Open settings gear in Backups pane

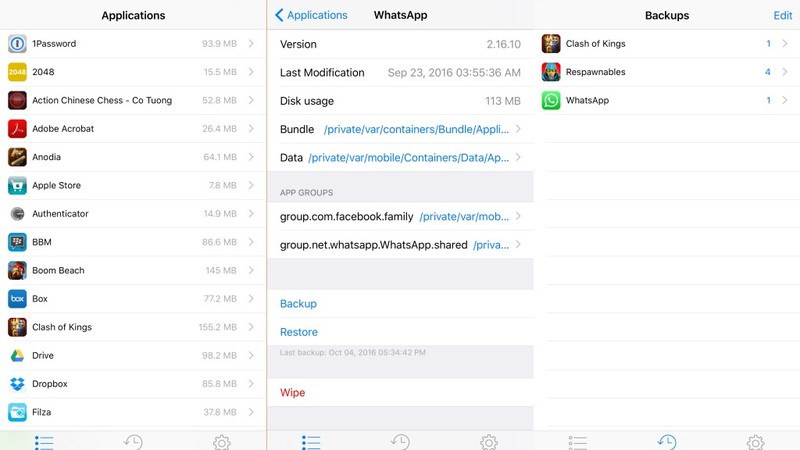point(756,442)
